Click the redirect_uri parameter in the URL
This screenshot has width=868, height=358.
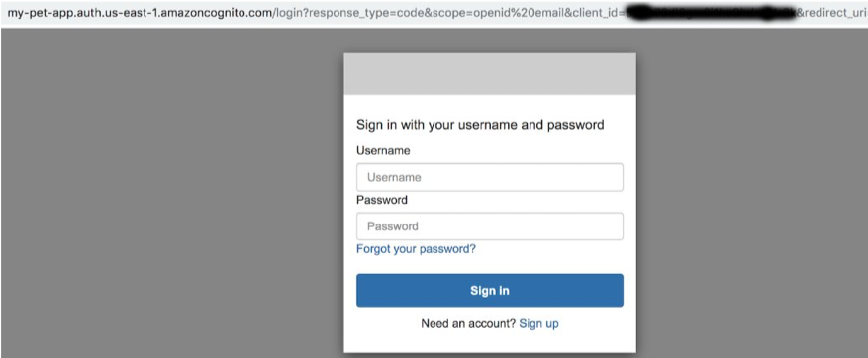[x=832, y=12]
